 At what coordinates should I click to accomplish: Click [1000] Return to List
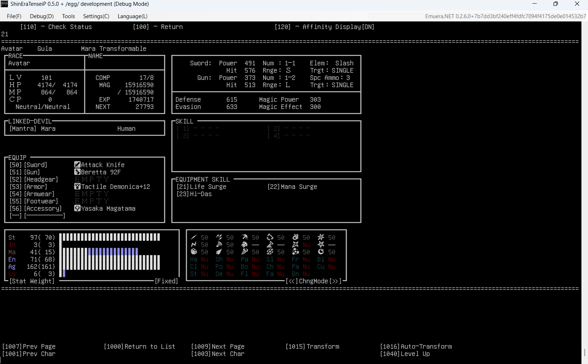(x=139, y=347)
